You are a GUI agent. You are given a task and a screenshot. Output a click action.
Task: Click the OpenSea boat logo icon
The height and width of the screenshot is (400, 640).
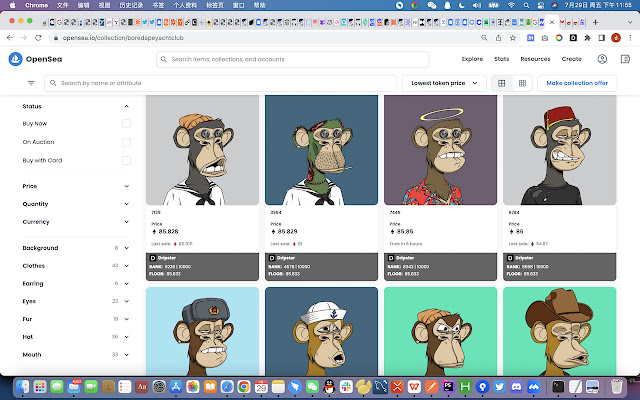[x=16, y=59]
